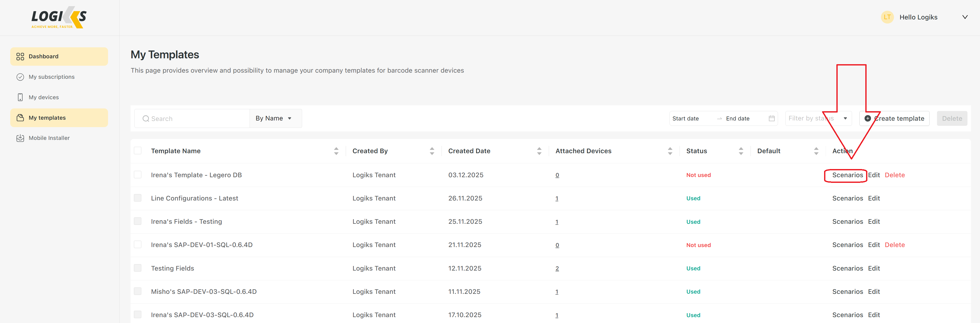The image size is (980, 323).
Task: Click the Mobile Installer download icon
Action: (x=20, y=138)
